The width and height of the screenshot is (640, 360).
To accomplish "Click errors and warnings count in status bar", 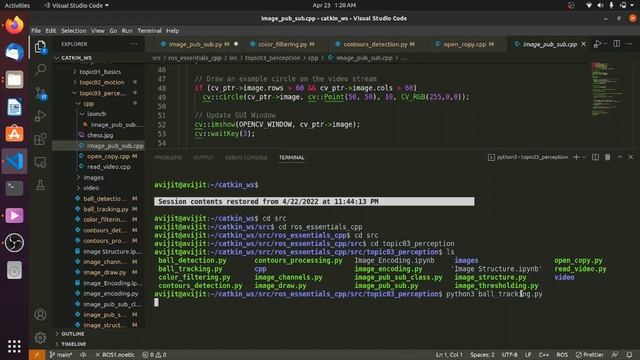I will pyautogui.click(x=154, y=355).
